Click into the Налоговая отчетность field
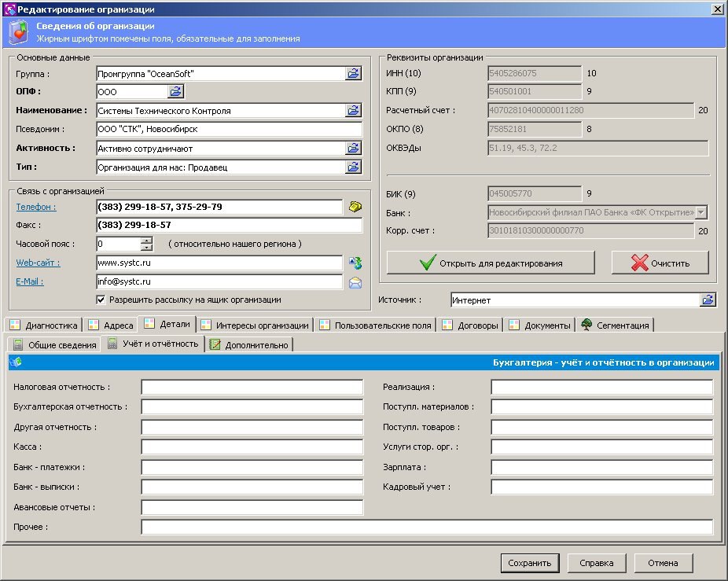 (x=252, y=387)
